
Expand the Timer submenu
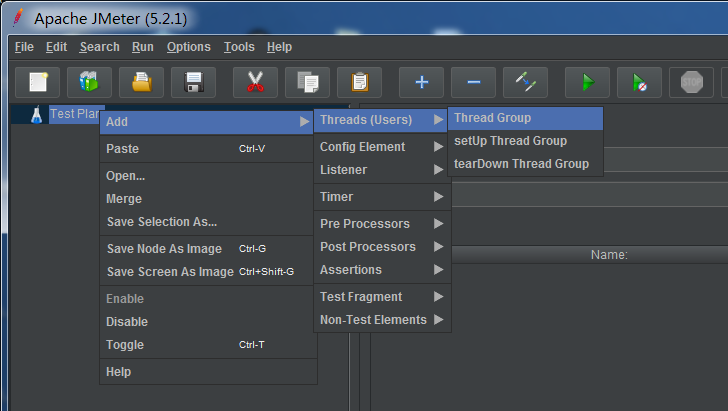tap(382, 197)
